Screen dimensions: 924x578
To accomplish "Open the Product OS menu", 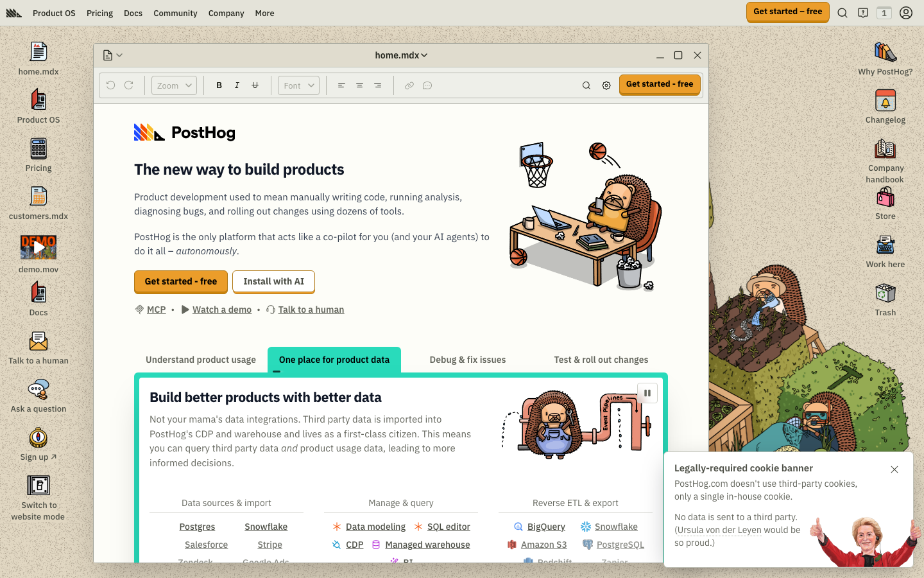I will [x=54, y=13].
